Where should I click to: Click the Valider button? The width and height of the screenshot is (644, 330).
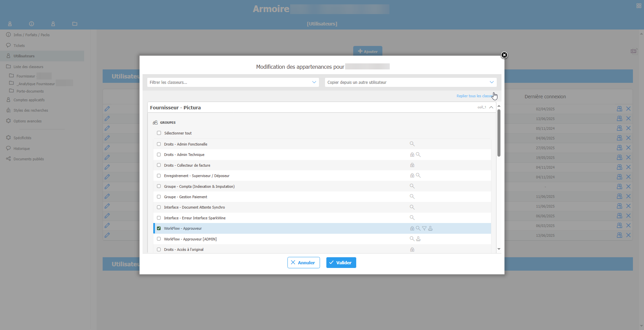pyautogui.click(x=341, y=263)
